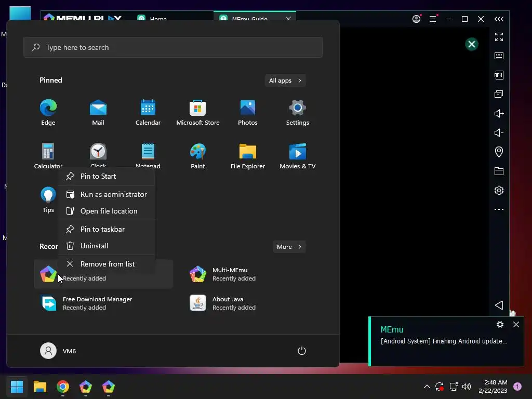The height and width of the screenshot is (399, 532).
Task: Click More in Recommended section
Action: pos(289,247)
